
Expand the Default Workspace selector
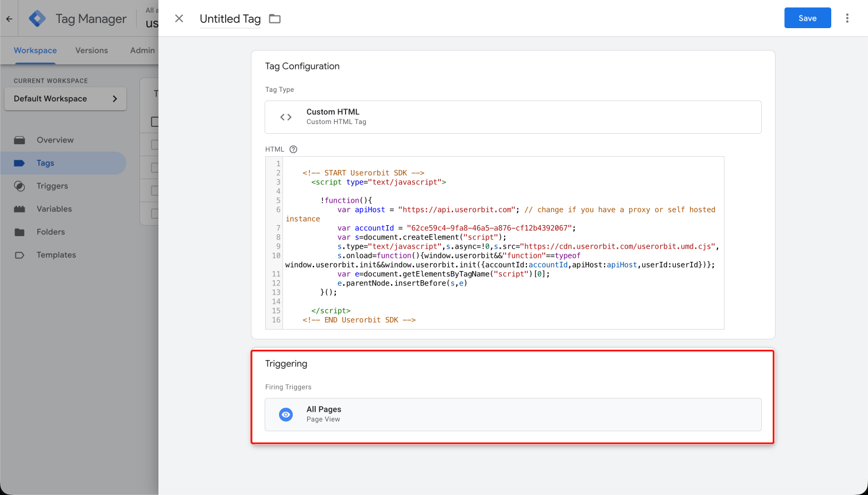tap(65, 99)
